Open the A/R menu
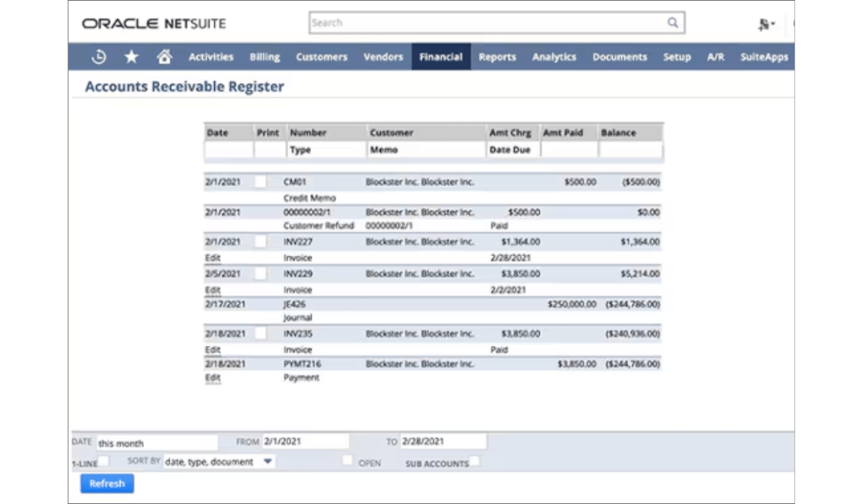The image size is (863, 504). tap(716, 56)
